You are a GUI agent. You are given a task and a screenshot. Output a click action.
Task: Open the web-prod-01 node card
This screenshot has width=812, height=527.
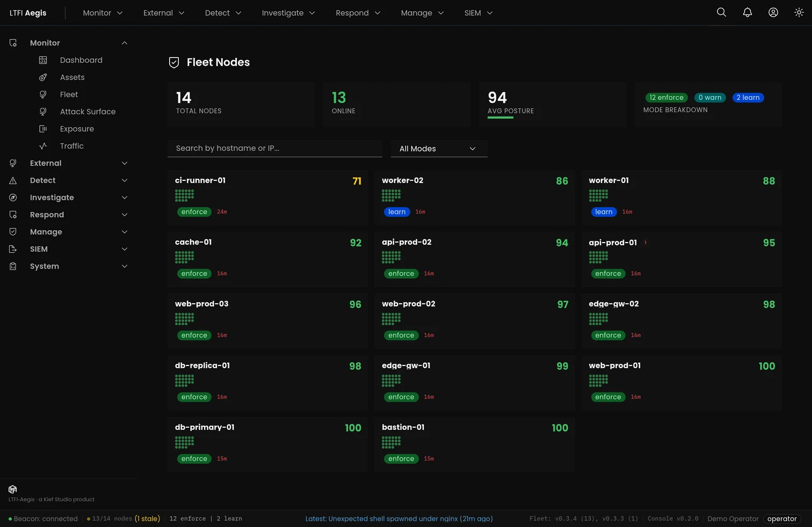coord(682,383)
